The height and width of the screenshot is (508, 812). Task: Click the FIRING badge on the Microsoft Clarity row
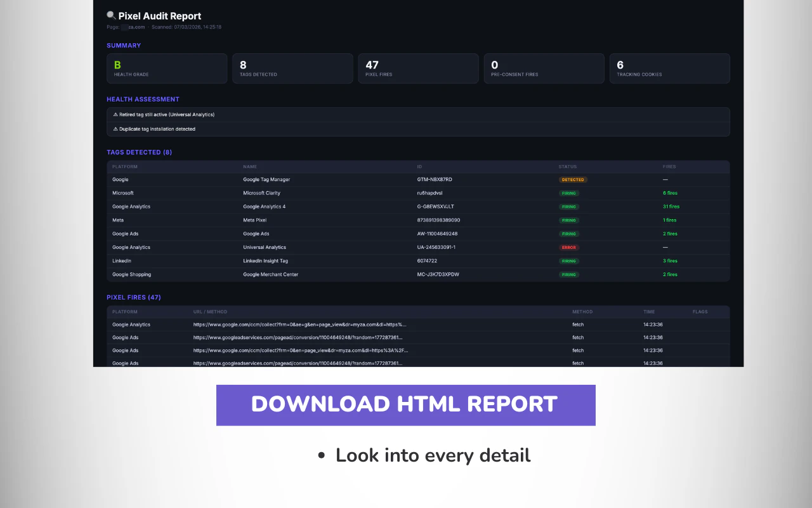[x=569, y=193]
